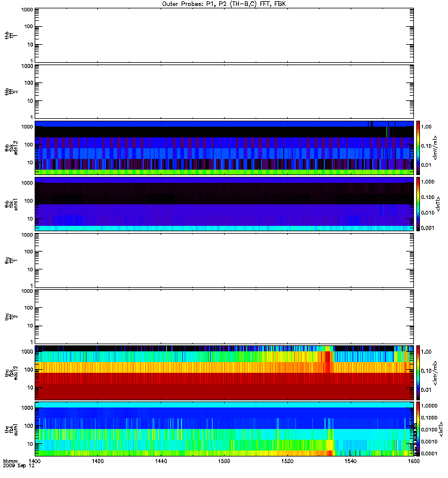Click the empty thb fft 1 plot panel
This screenshot has width=448, height=478.
[x=224, y=35]
